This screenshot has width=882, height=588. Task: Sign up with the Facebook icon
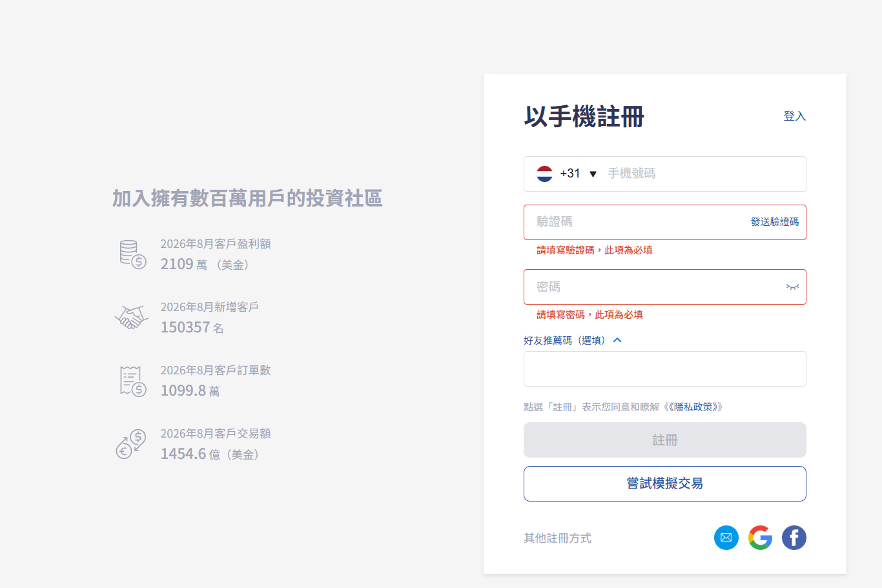[794, 538]
